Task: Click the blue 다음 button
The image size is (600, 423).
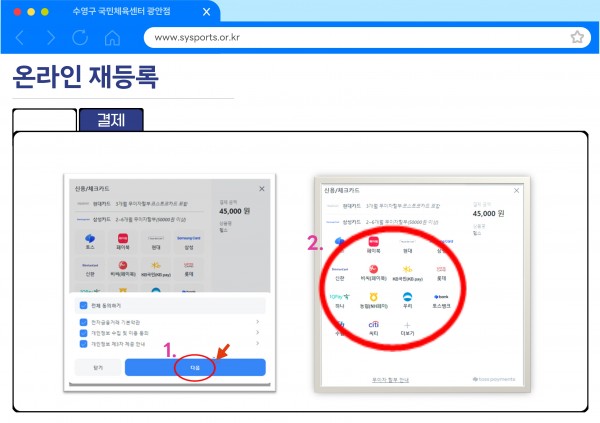Action: click(x=195, y=367)
